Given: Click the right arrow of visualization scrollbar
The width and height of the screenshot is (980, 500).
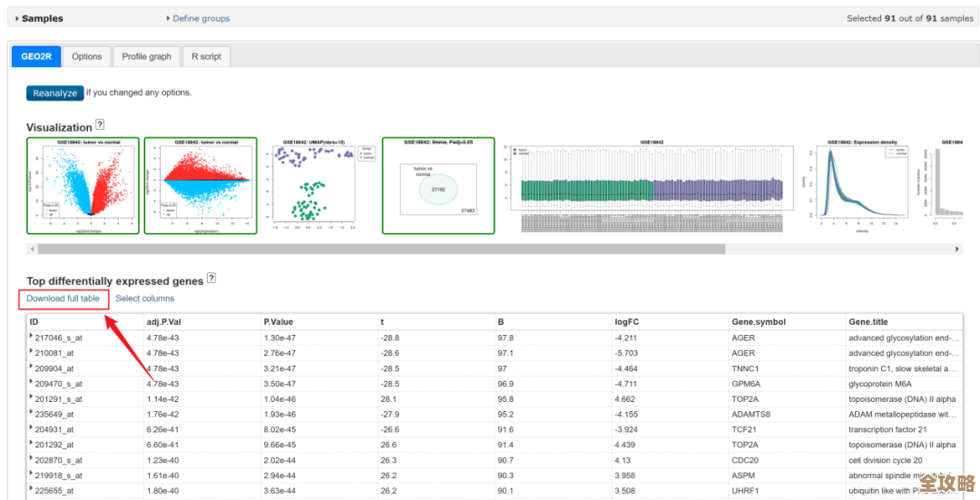Looking at the screenshot, I should click(x=957, y=249).
